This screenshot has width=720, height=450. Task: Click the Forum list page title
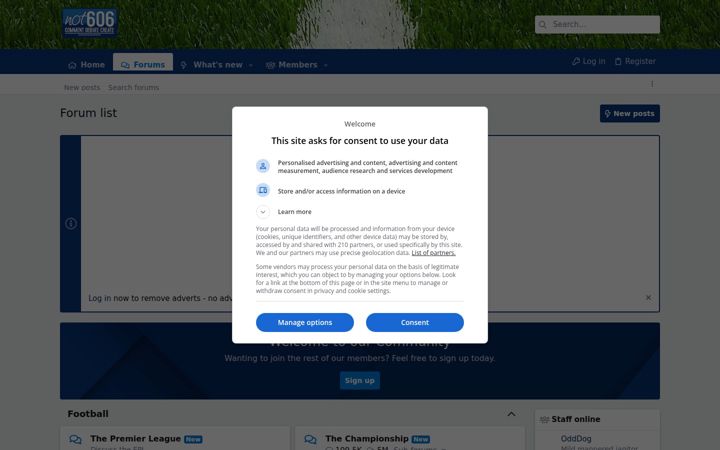pos(89,113)
